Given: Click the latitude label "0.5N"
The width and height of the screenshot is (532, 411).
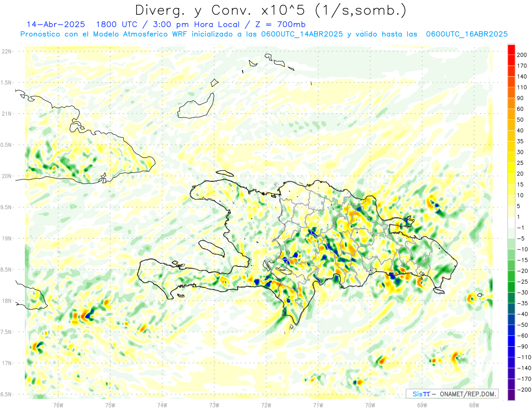Looking at the screenshot, I should click(x=6, y=145).
